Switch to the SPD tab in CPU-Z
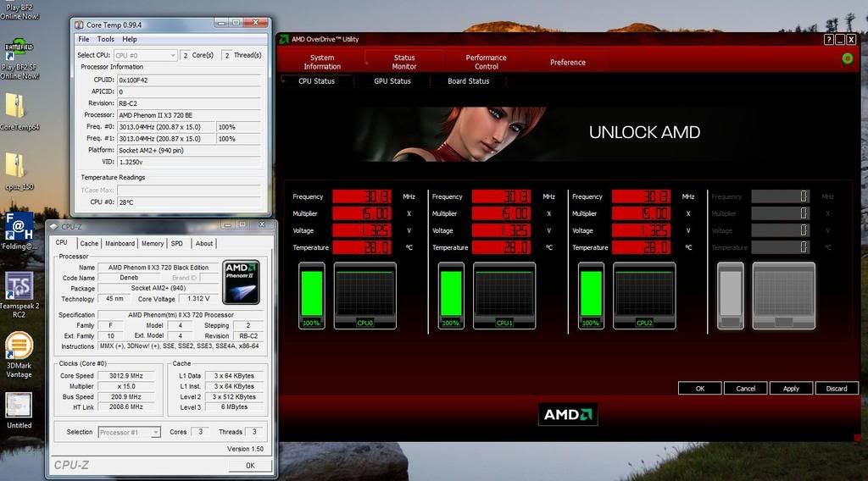This screenshot has width=868, height=481. click(x=177, y=243)
